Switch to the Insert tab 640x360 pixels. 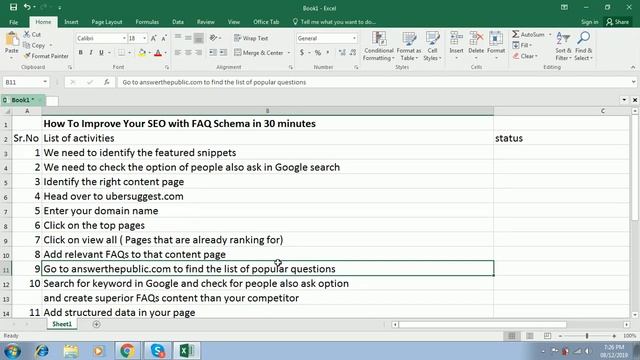[71, 22]
